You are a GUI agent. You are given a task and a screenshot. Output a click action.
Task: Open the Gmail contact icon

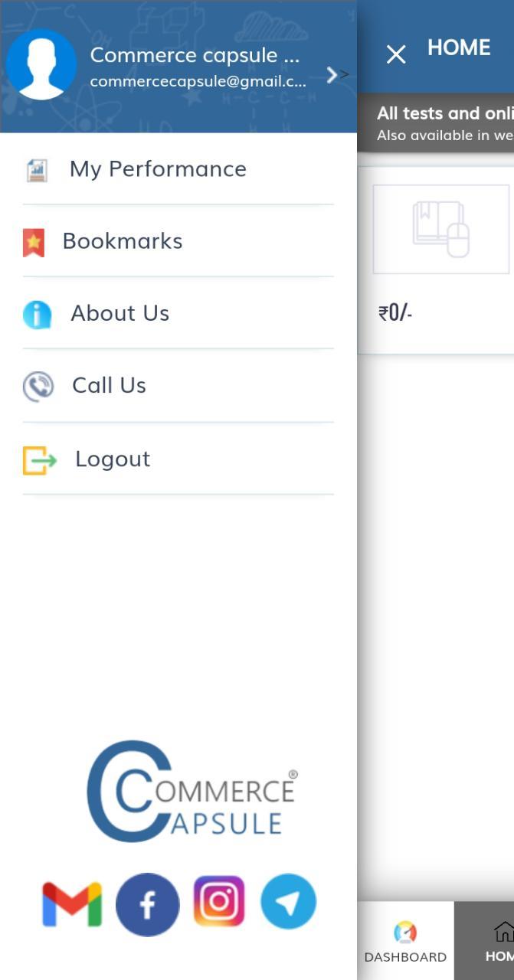pyautogui.click(x=72, y=904)
